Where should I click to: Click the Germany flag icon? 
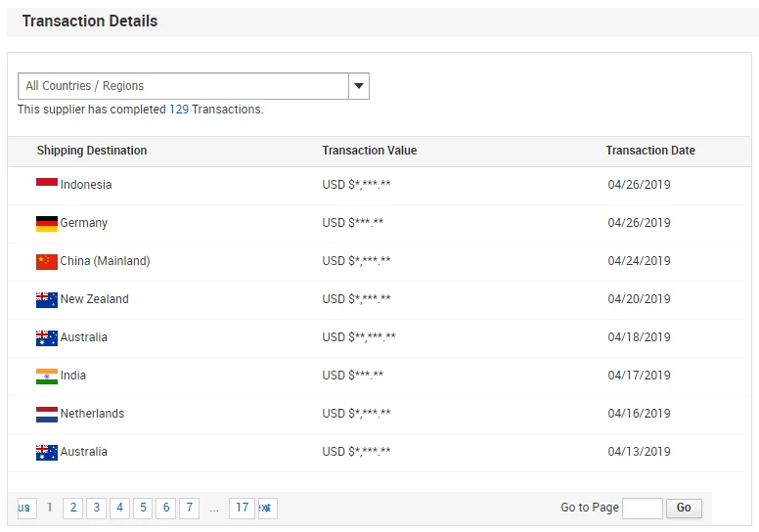(47, 223)
